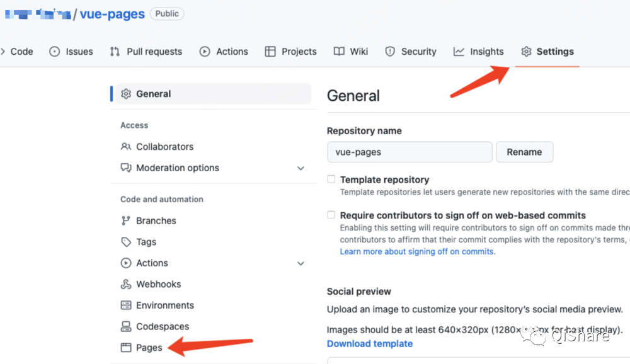This screenshot has width=630, height=364.
Task: Click the Environments server icon
Action: click(x=126, y=305)
